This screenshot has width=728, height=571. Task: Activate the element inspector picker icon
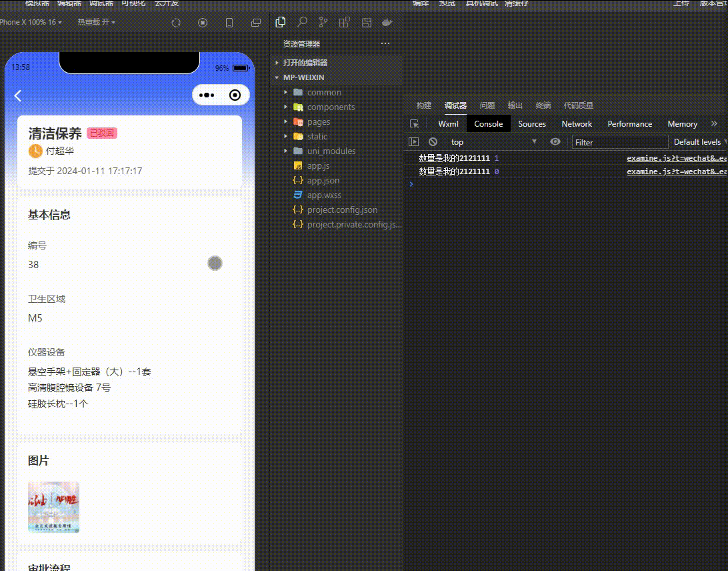pyautogui.click(x=415, y=124)
